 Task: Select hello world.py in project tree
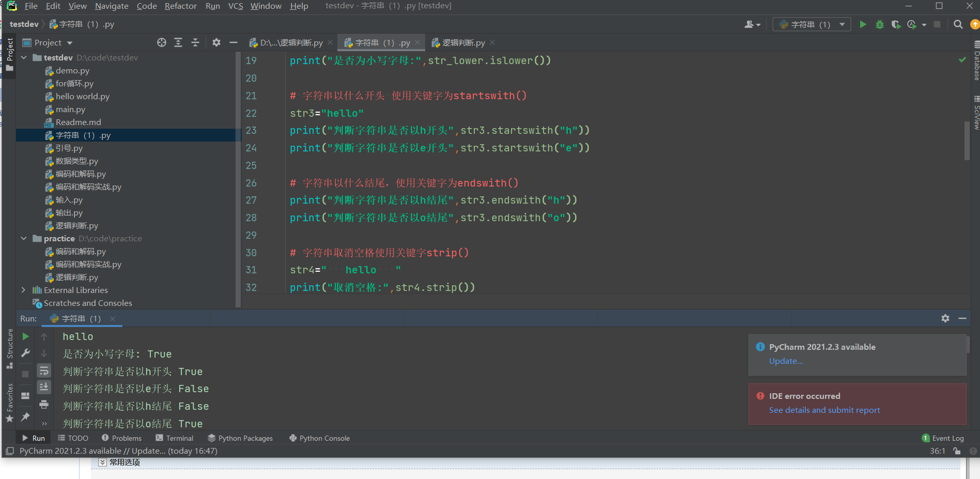pyautogui.click(x=82, y=96)
